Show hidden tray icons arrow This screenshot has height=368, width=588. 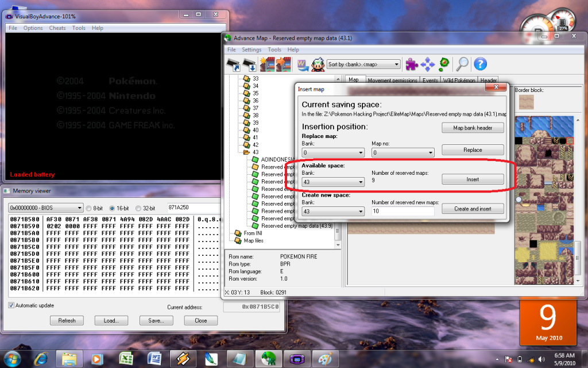pos(497,359)
